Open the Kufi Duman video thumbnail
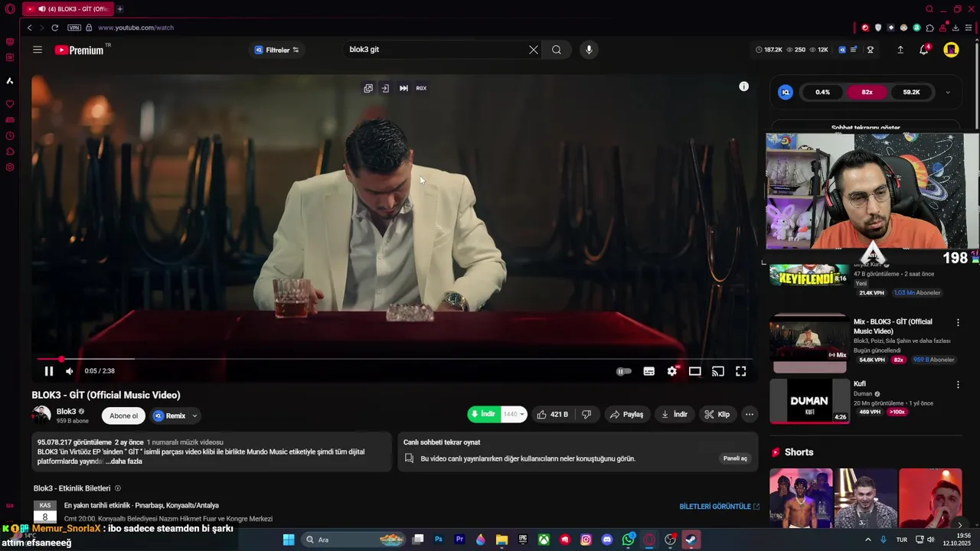The width and height of the screenshot is (980, 551). point(809,401)
